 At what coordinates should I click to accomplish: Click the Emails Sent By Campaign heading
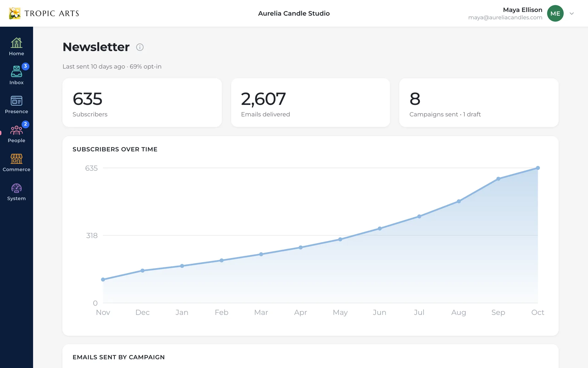(119, 357)
